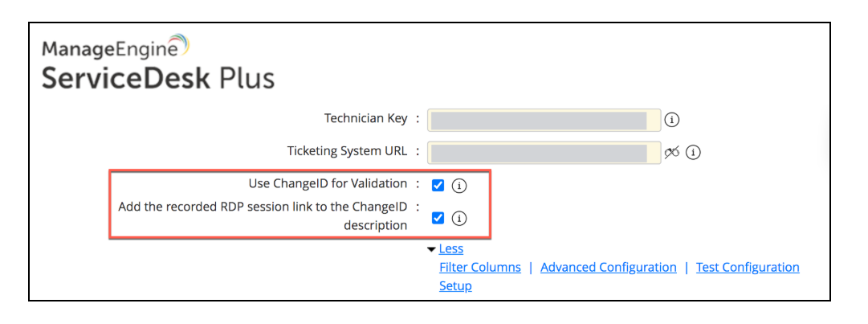
Task: View info icon for RDP session link option
Action: point(459,218)
